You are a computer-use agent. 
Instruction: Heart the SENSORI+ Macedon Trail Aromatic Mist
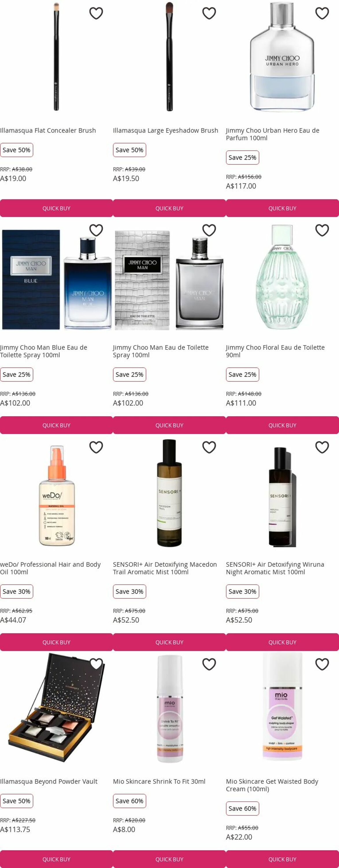pyautogui.click(x=209, y=448)
